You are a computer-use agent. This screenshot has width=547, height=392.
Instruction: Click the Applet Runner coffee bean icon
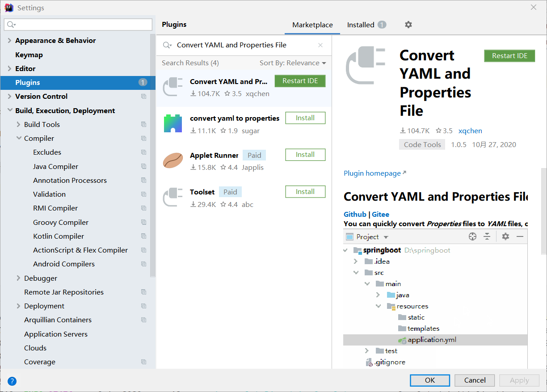[x=173, y=160]
